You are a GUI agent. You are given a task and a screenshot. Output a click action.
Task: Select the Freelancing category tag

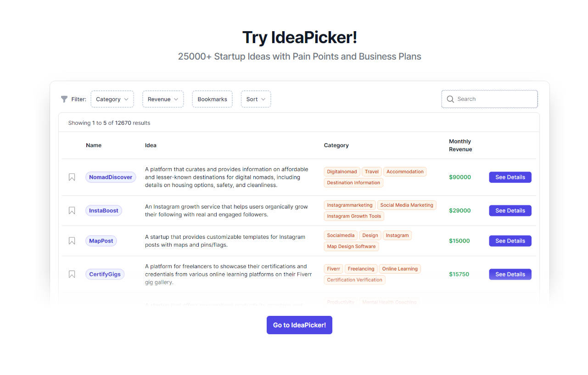coord(361,269)
